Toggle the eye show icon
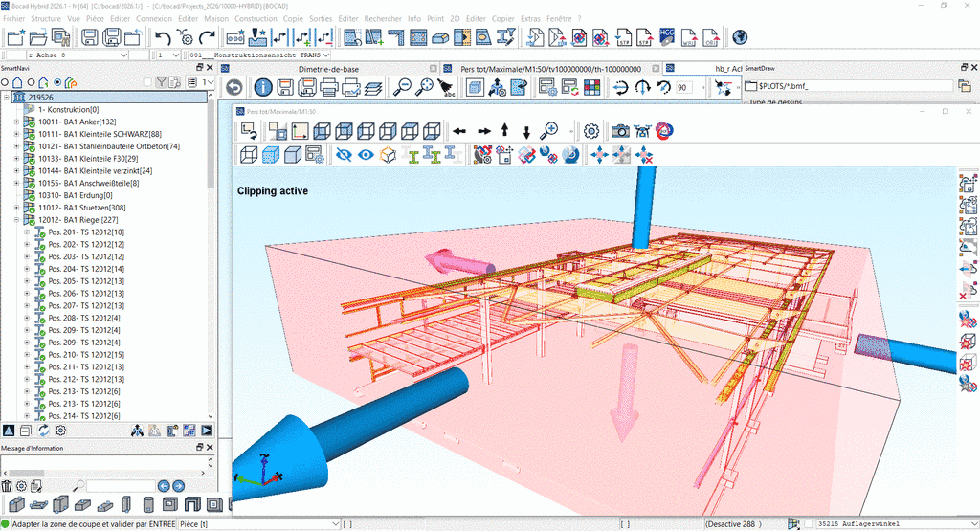This screenshot has width=980, height=531. [x=366, y=155]
